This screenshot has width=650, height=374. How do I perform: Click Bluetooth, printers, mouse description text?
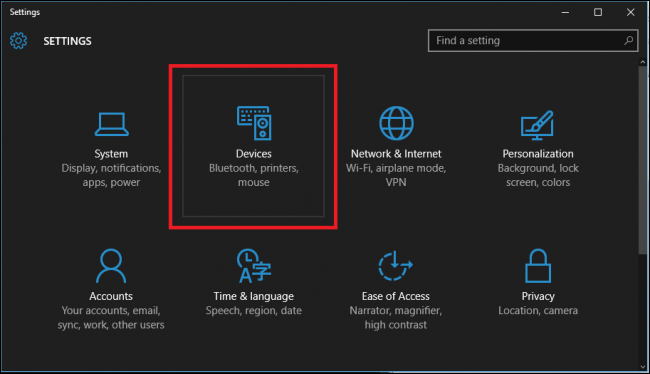[x=254, y=175]
